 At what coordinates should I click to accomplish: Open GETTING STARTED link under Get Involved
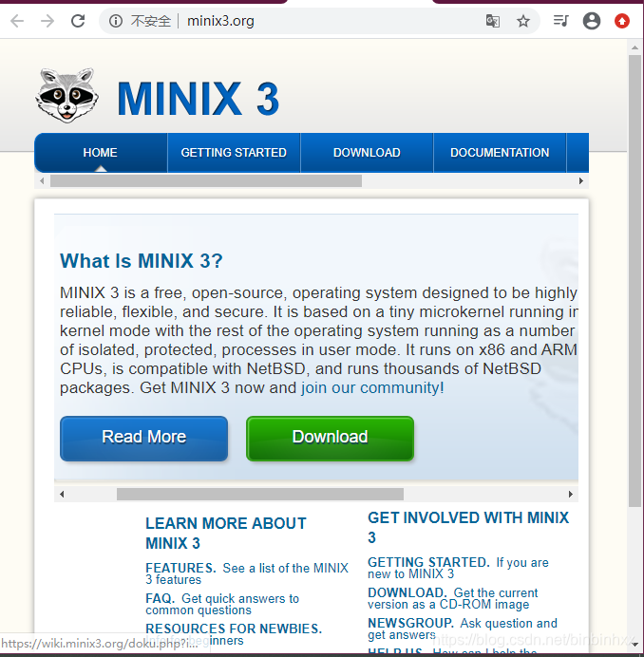pos(428,562)
